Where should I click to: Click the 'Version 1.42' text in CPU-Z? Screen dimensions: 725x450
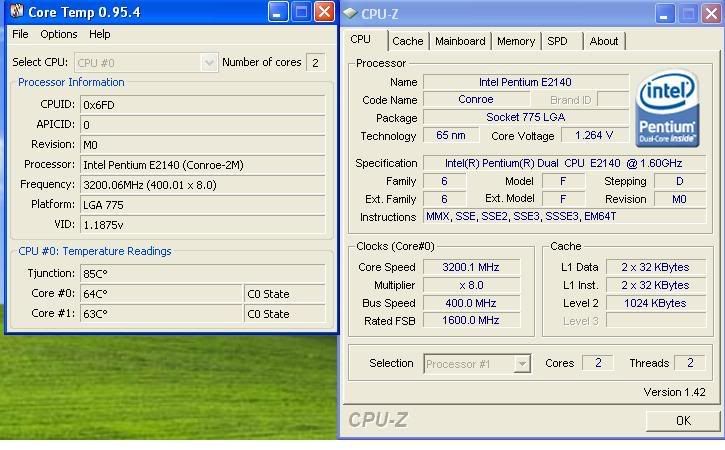675,392
